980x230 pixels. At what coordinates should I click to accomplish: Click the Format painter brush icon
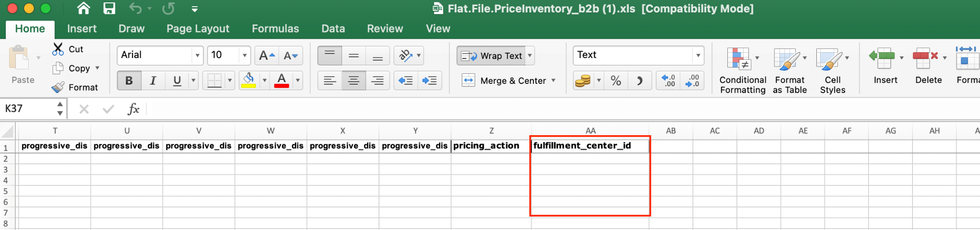58,87
